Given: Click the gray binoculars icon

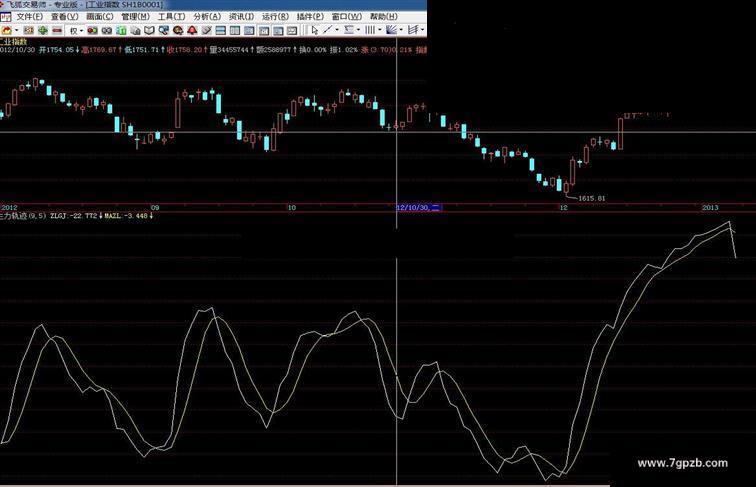Looking at the screenshot, I should [107, 30].
